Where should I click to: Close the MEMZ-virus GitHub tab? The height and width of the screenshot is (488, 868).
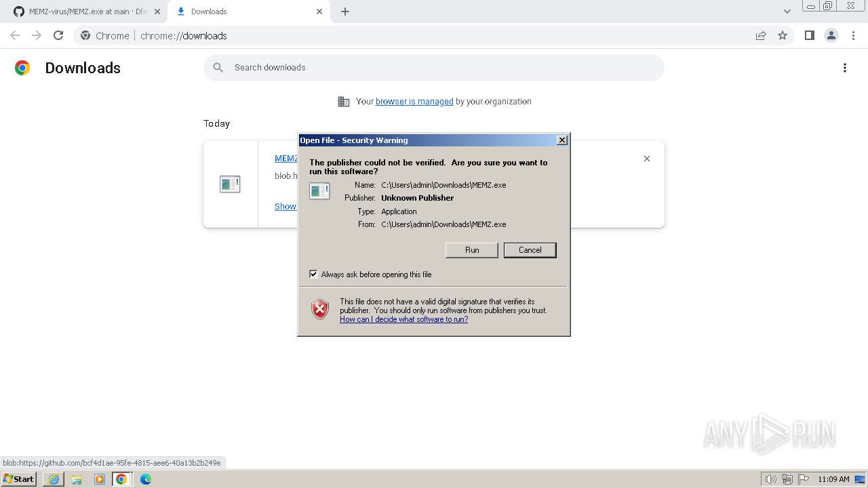157,12
